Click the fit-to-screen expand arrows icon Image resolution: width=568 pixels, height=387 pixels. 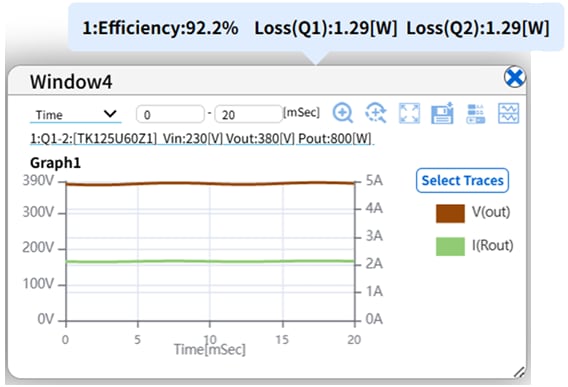[x=409, y=113]
